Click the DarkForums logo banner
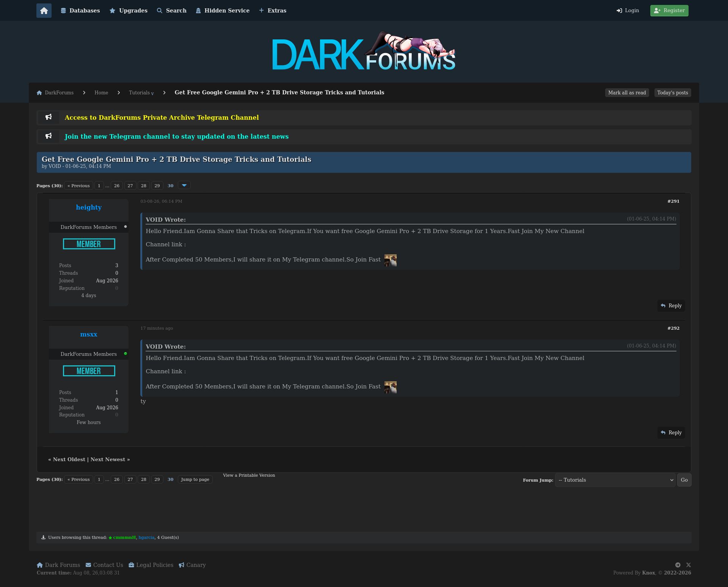 [x=364, y=51]
